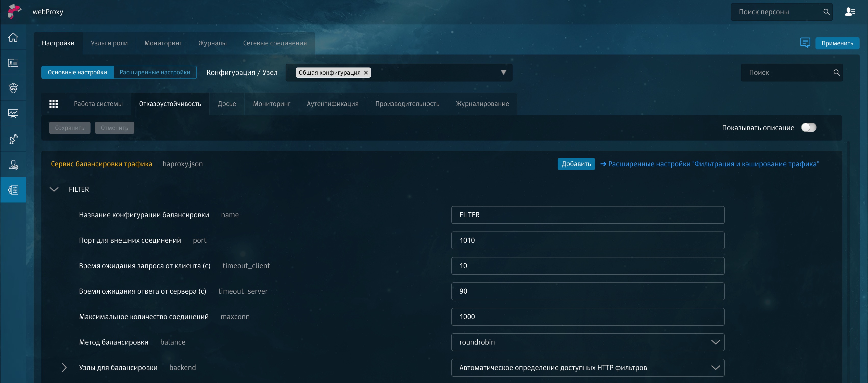The image size is (868, 383).
Task: Click the port input field with 1010
Action: pos(587,240)
